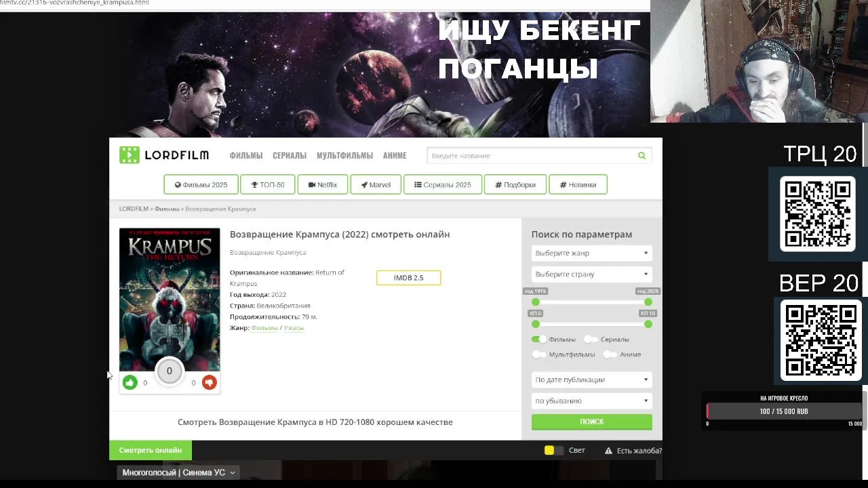The width and height of the screenshot is (868, 488).
Task: Click the browser address bar URL
Action: point(75,3)
